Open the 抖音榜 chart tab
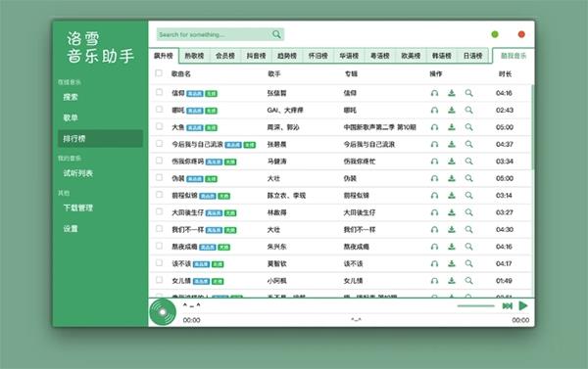This screenshot has width=588, height=369. pos(256,56)
